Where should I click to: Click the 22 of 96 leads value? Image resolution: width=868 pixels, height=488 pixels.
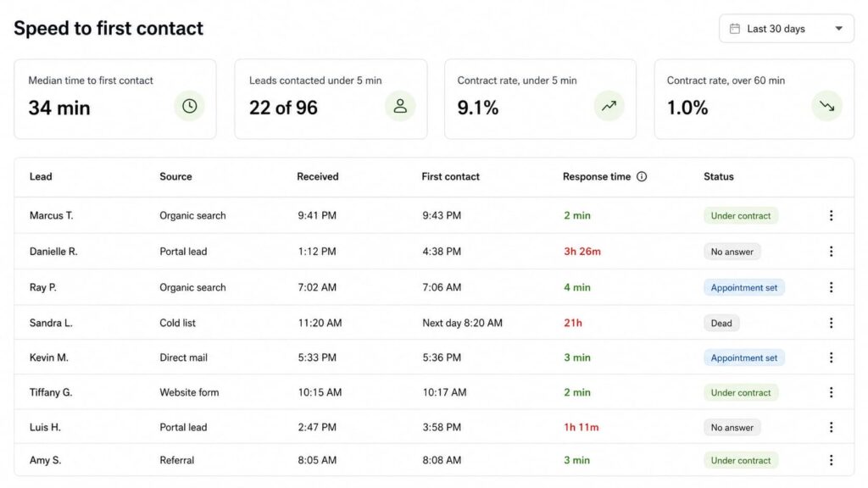[x=283, y=108]
